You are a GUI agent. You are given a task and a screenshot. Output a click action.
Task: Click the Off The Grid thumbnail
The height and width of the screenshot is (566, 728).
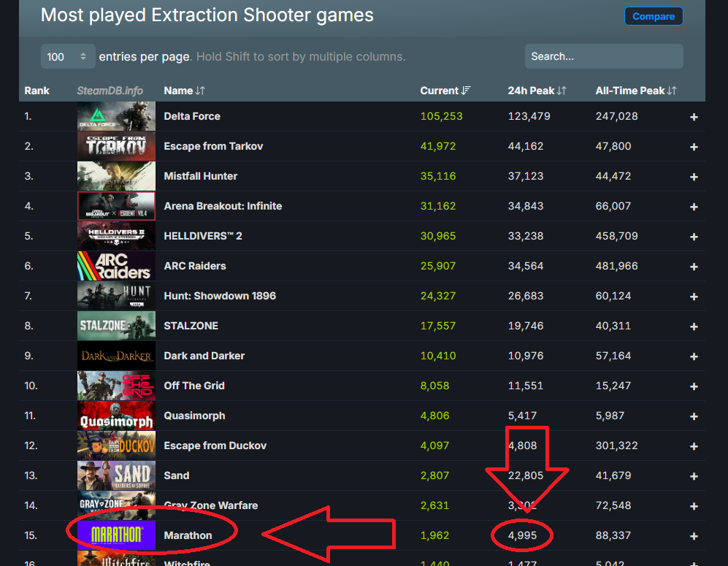(x=116, y=386)
